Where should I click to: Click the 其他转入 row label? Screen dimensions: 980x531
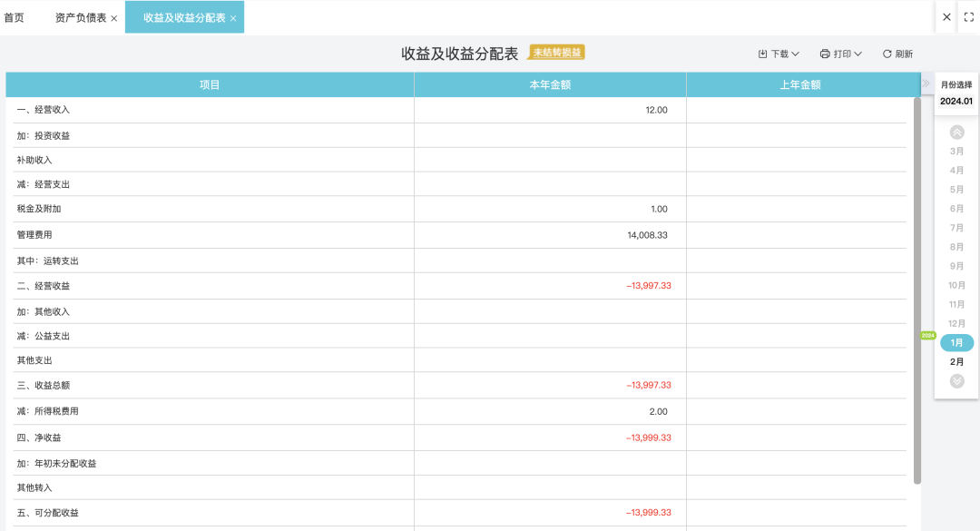[x=34, y=487]
